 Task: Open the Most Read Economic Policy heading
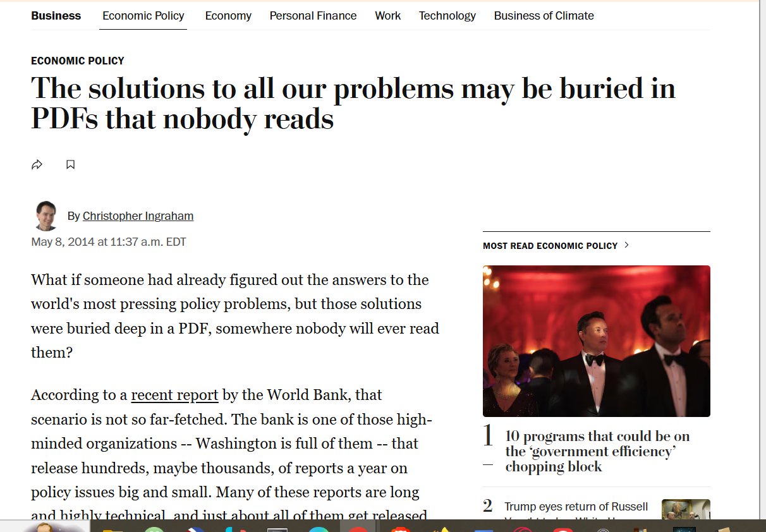(x=550, y=246)
